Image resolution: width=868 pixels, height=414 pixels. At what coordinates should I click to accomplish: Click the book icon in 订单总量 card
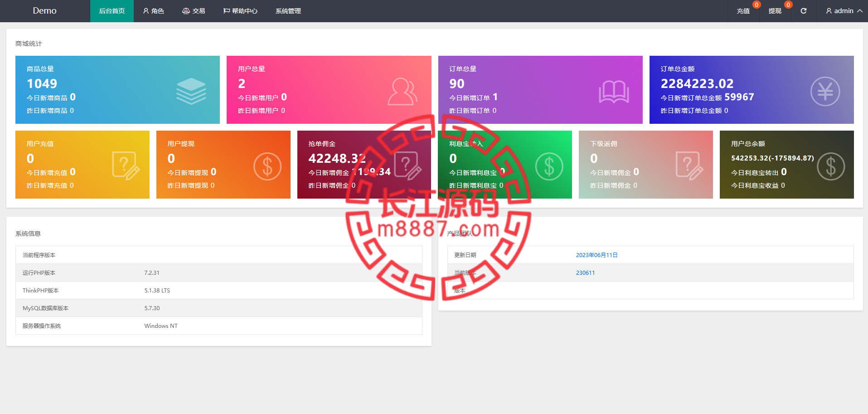click(x=614, y=92)
